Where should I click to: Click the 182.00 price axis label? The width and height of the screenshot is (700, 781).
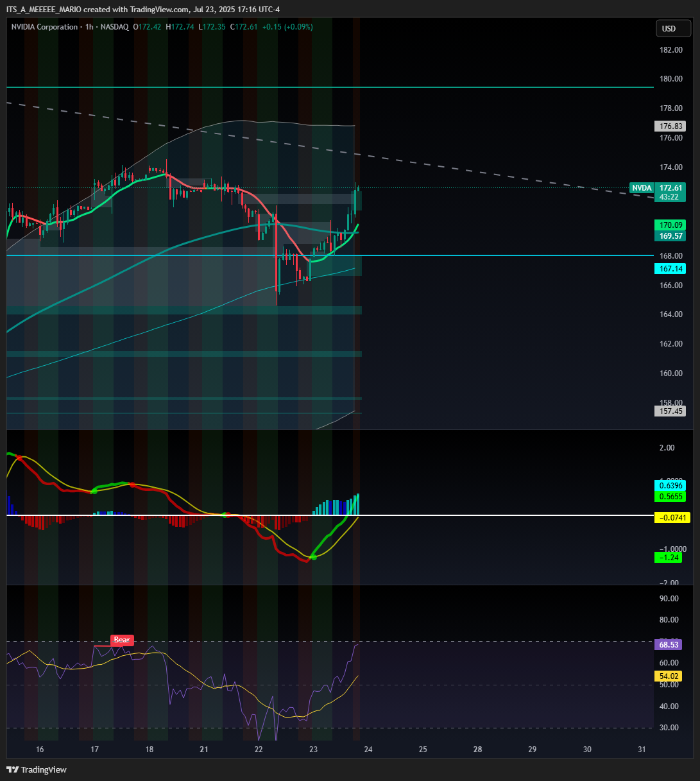coord(671,50)
